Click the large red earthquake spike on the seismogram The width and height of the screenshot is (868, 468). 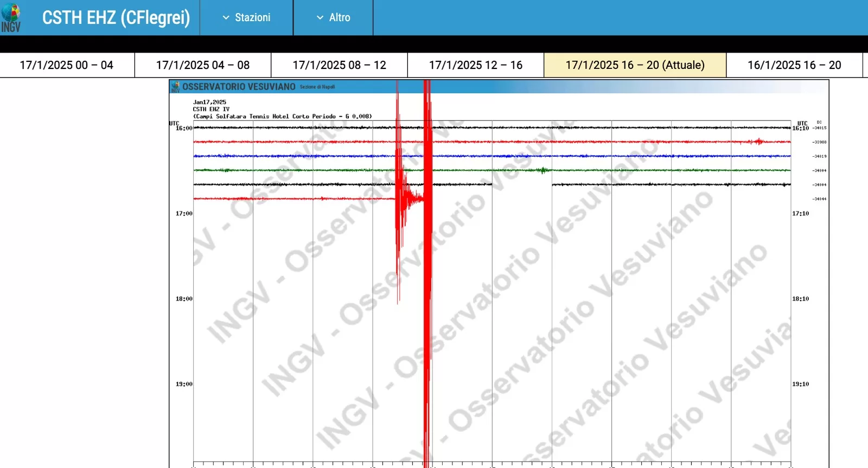pyautogui.click(x=427, y=271)
